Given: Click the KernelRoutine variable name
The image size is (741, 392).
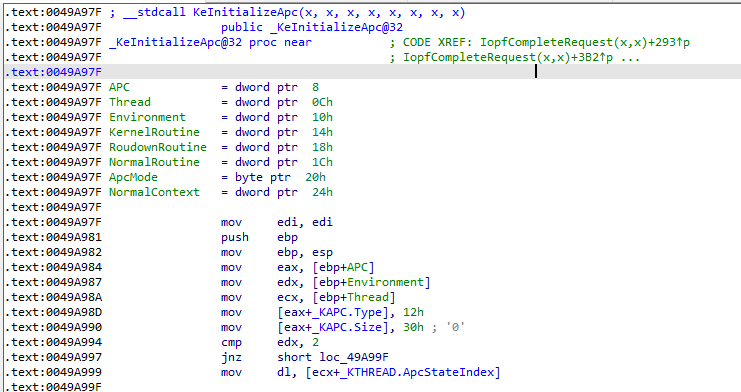Looking at the screenshot, I should pos(155,132).
